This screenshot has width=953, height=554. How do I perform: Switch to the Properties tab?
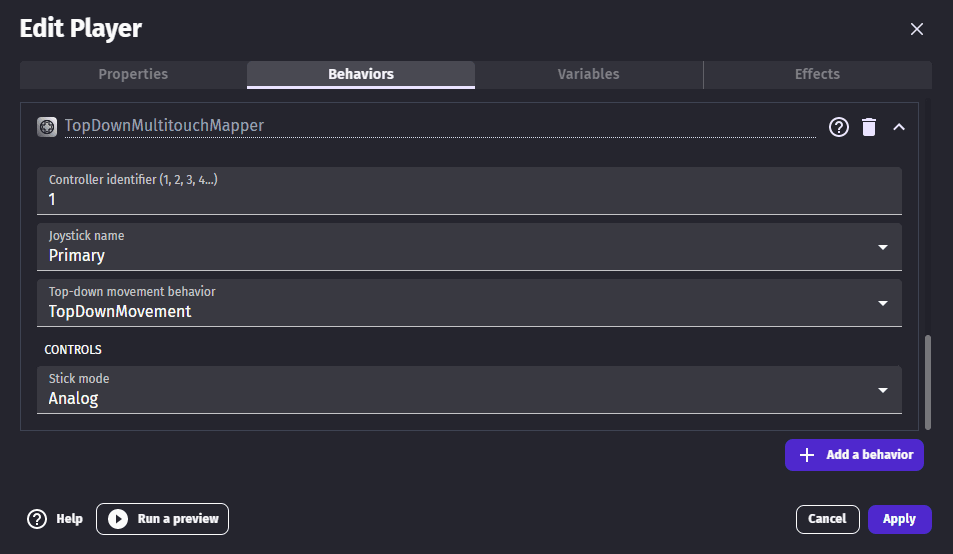point(133,74)
